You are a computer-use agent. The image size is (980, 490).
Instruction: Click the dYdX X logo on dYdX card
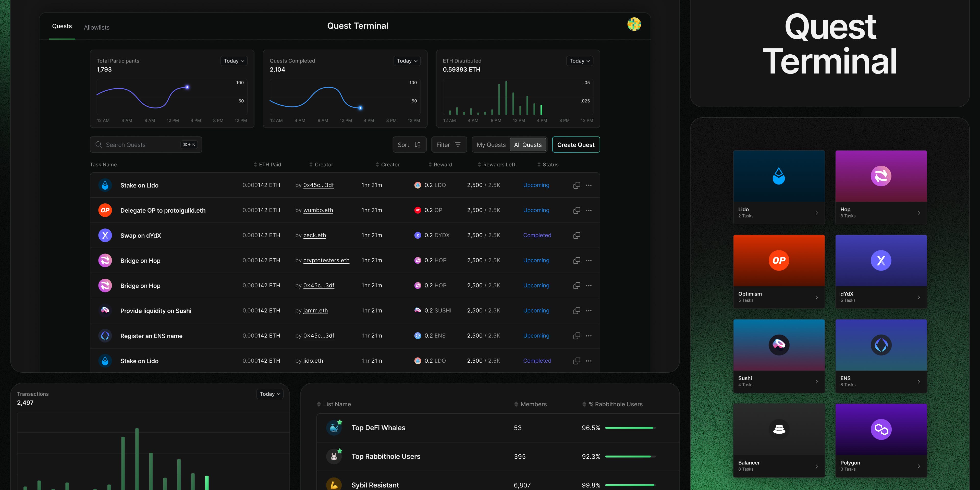point(881,261)
